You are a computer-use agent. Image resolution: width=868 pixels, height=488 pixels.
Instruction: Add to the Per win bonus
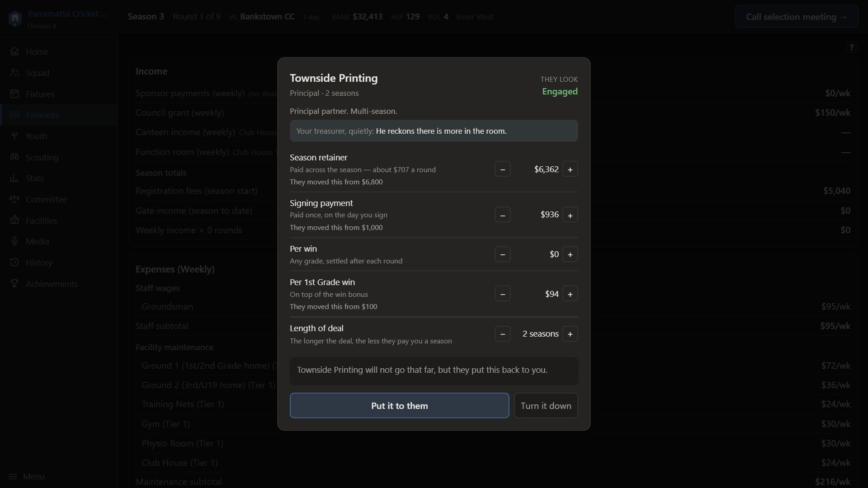(x=570, y=254)
